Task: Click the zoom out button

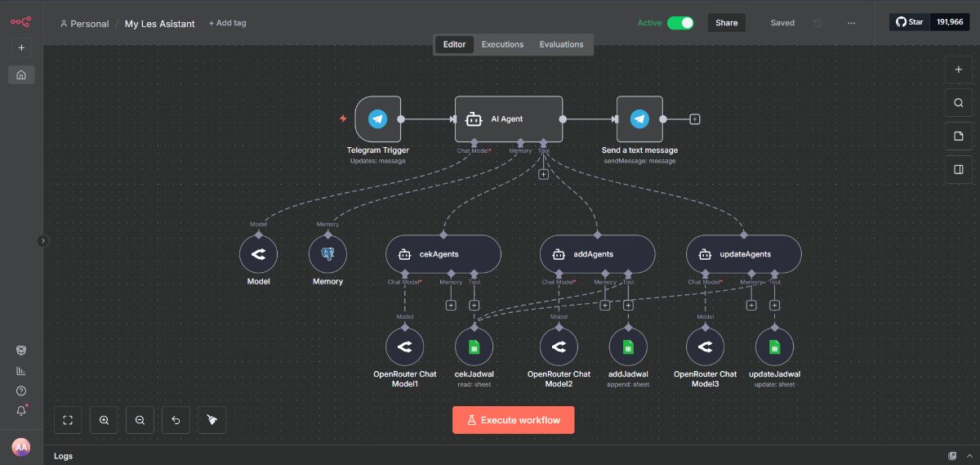Action: [x=140, y=420]
